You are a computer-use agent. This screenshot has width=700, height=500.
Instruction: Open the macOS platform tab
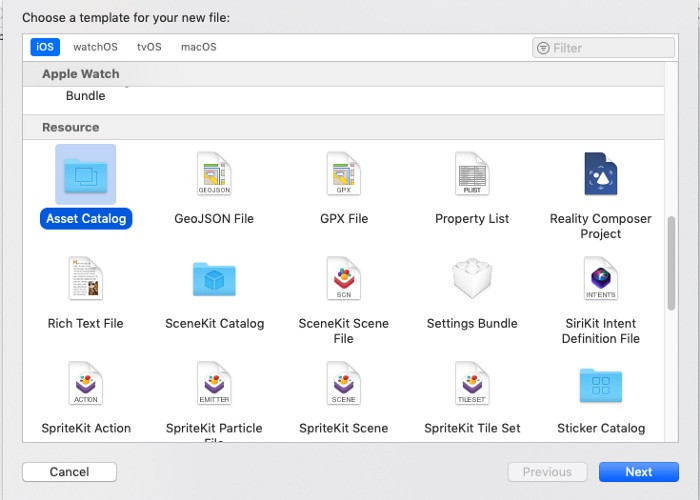[x=199, y=47]
